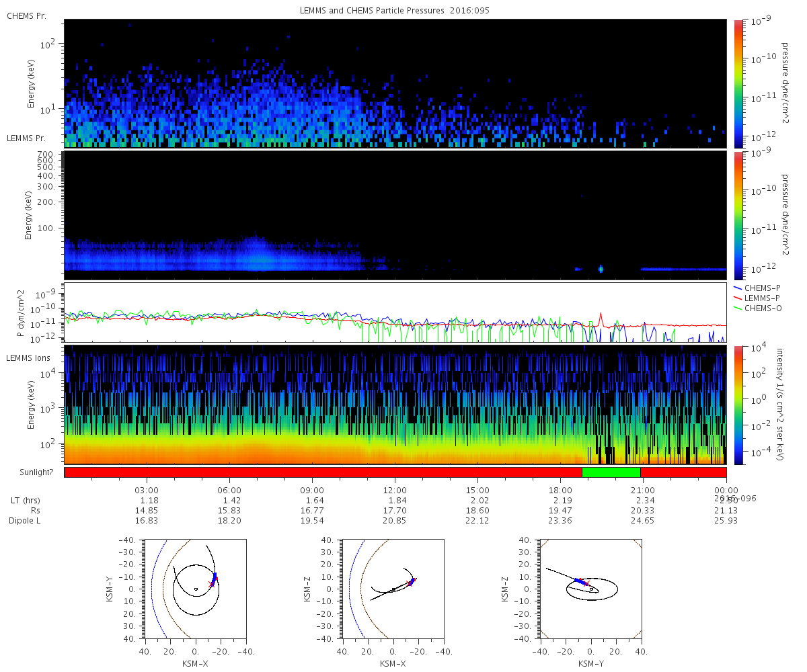
Task: Click the bright spot in LEMMS pressure panel
Action: pyautogui.click(x=601, y=269)
